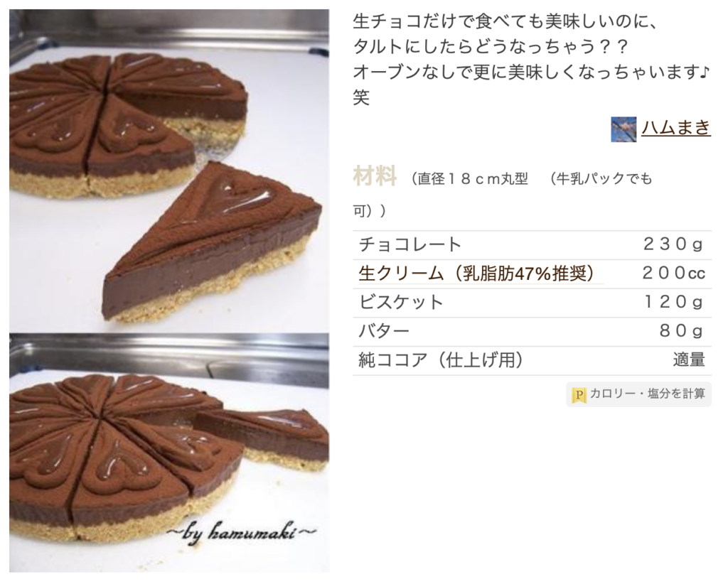Screen dimensions: 728x584
Task: Click the 120g biscuit quantity
Action: tap(673, 303)
